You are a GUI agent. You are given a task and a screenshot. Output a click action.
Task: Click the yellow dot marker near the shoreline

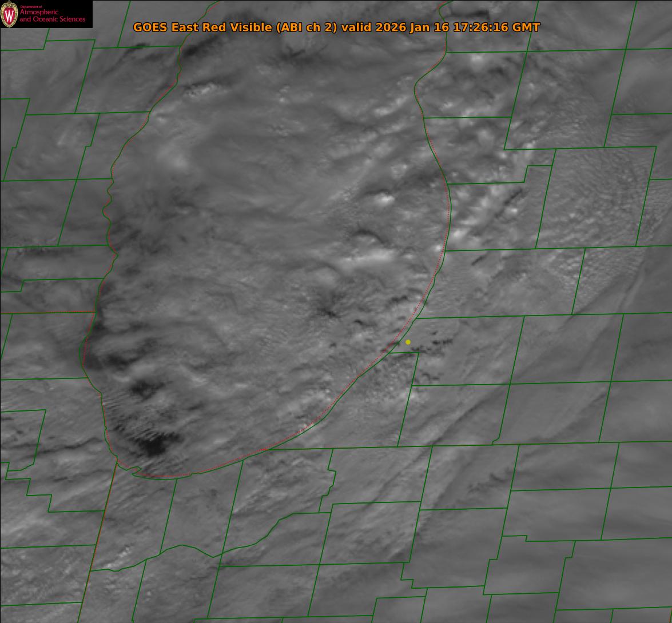point(408,342)
